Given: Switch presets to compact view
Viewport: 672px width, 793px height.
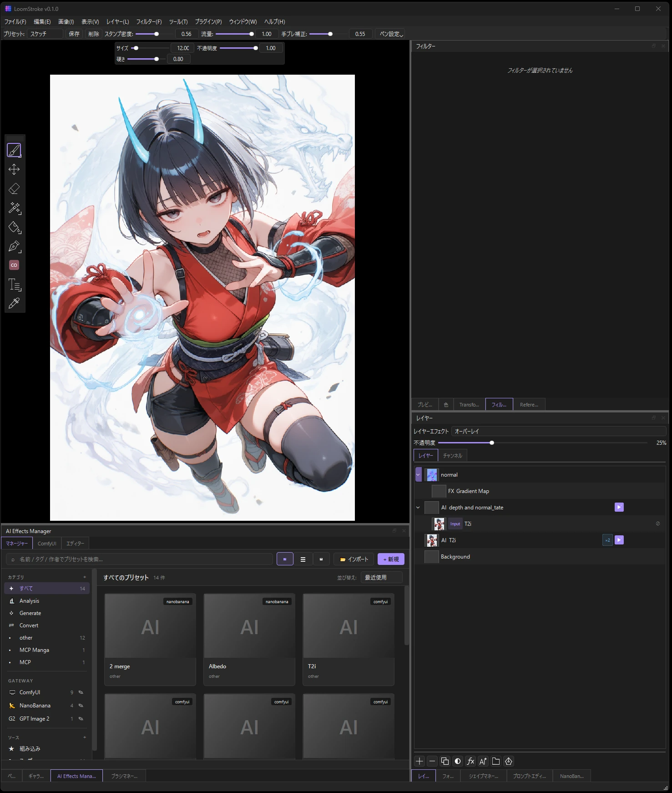Looking at the screenshot, I should tap(321, 559).
